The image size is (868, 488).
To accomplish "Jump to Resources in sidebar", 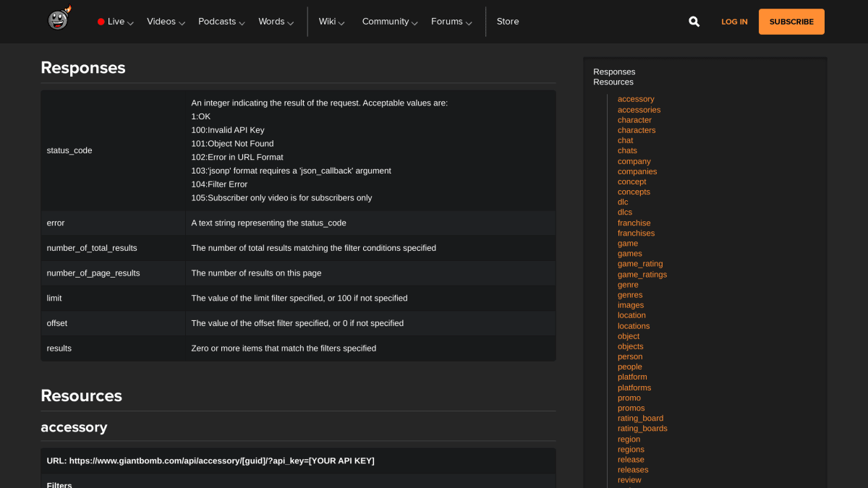I will 613,82.
